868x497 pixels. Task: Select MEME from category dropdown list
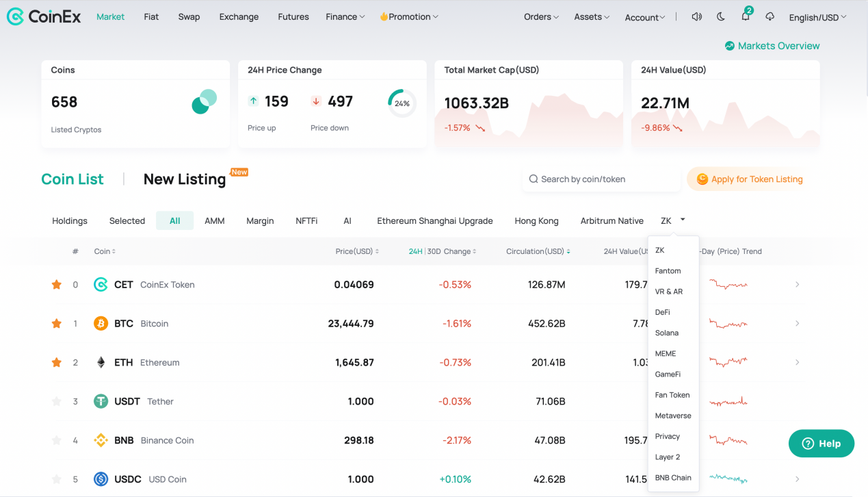(x=665, y=354)
